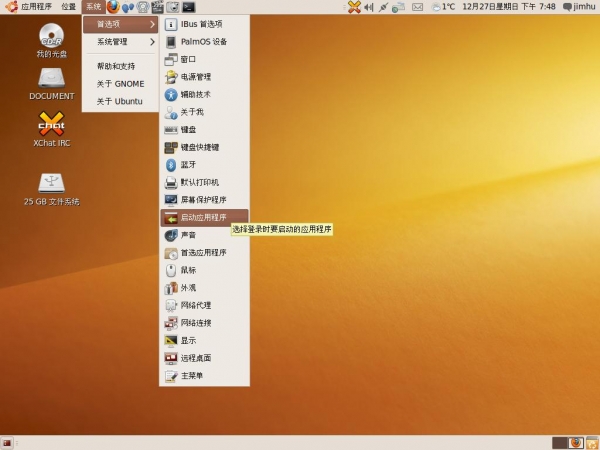Expand the 首选项 submenu arrow

pyautogui.click(x=152, y=24)
